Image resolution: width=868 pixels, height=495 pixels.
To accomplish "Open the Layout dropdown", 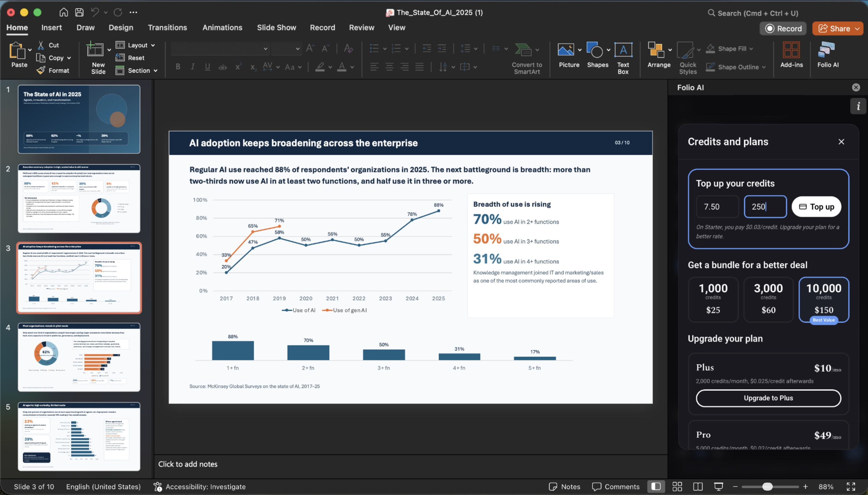I will click(x=135, y=45).
